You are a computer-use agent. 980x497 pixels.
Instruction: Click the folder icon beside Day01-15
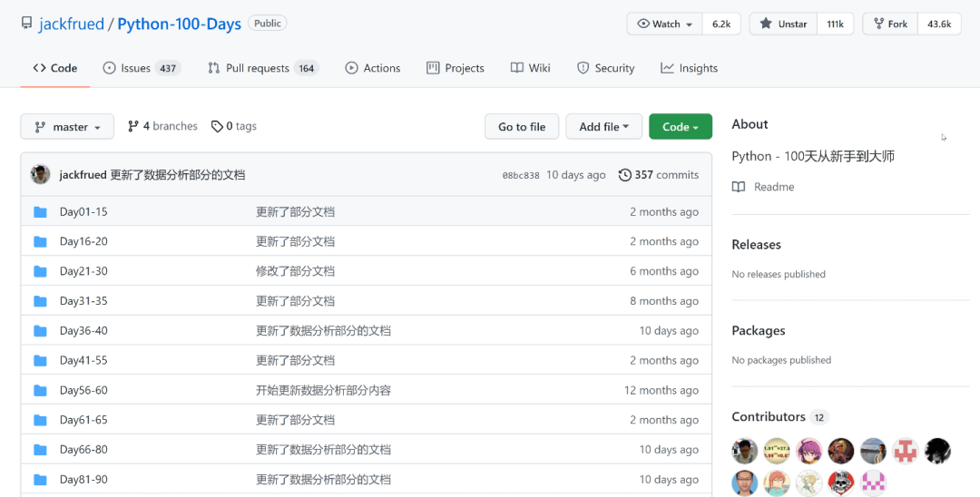(40, 212)
